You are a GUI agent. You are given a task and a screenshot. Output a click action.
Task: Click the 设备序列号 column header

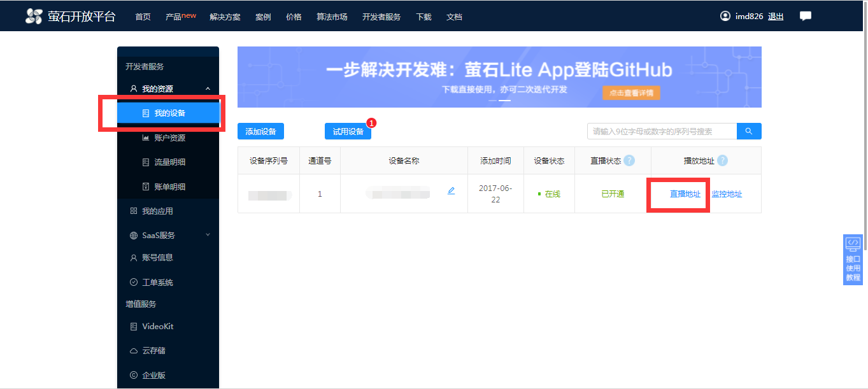(x=269, y=161)
